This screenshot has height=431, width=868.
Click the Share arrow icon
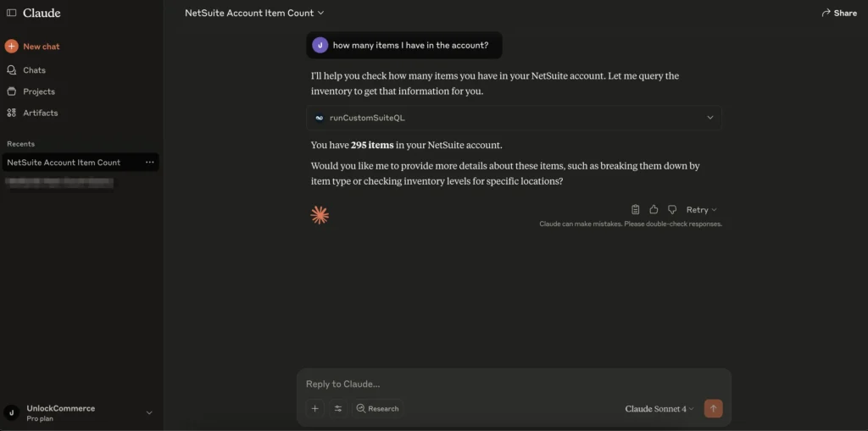pyautogui.click(x=826, y=13)
